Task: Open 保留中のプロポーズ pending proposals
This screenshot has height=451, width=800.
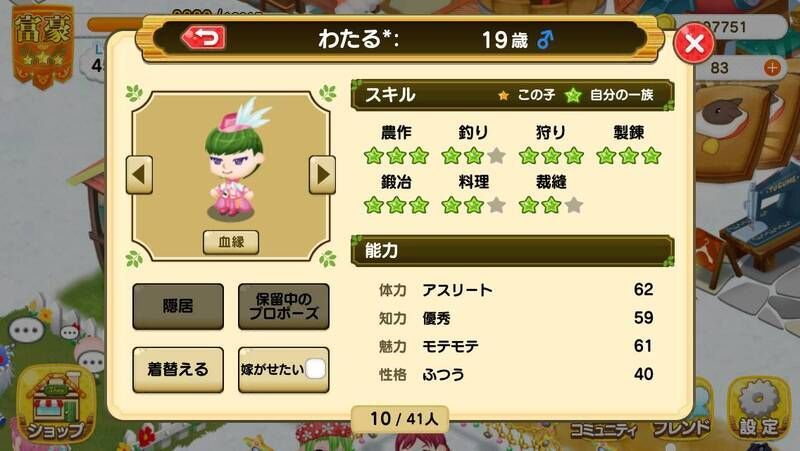Action: [284, 306]
